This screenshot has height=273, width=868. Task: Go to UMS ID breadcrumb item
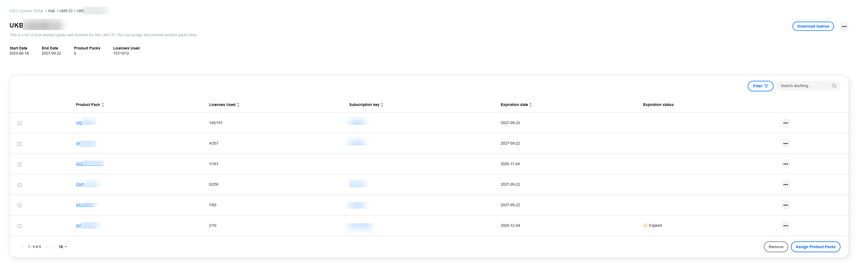pos(66,11)
